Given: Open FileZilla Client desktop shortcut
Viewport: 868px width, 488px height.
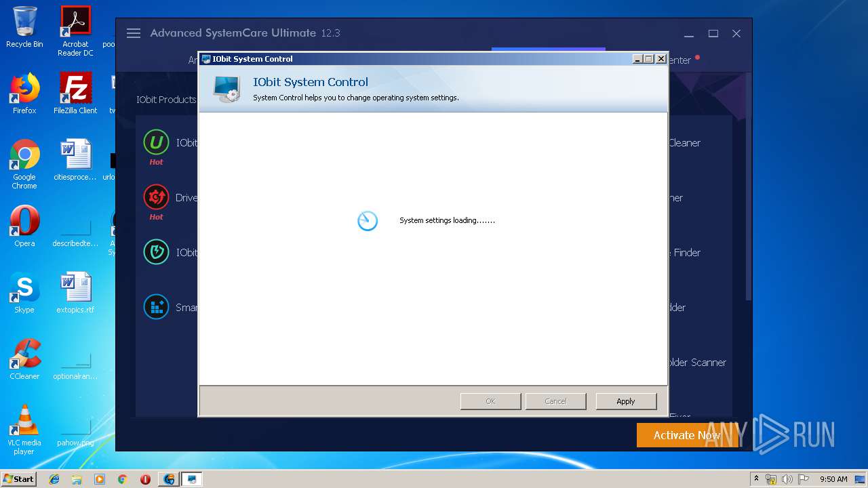Looking at the screenshot, I should pos(75,94).
